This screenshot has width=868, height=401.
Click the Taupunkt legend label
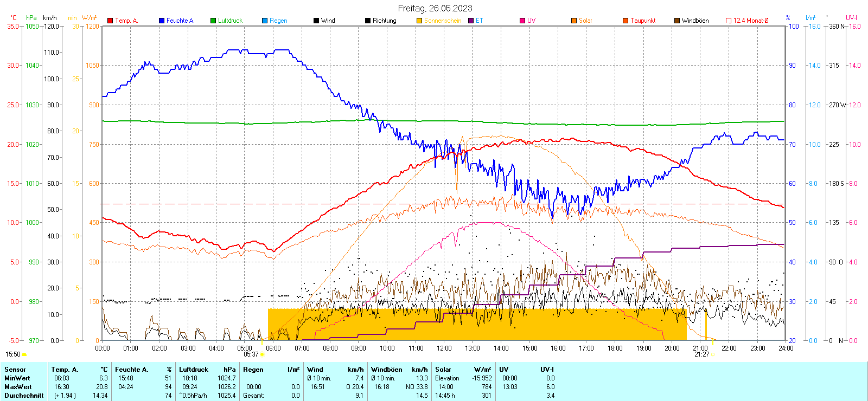click(x=643, y=21)
